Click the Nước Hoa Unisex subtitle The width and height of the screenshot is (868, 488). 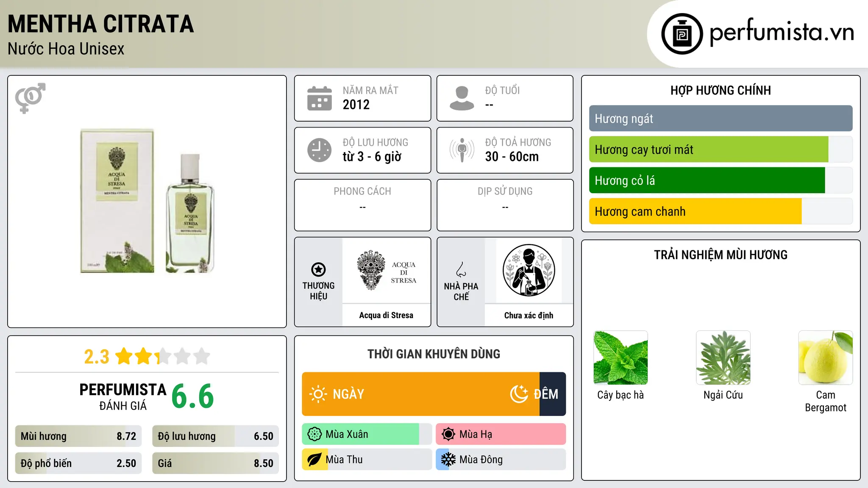[x=66, y=49]
